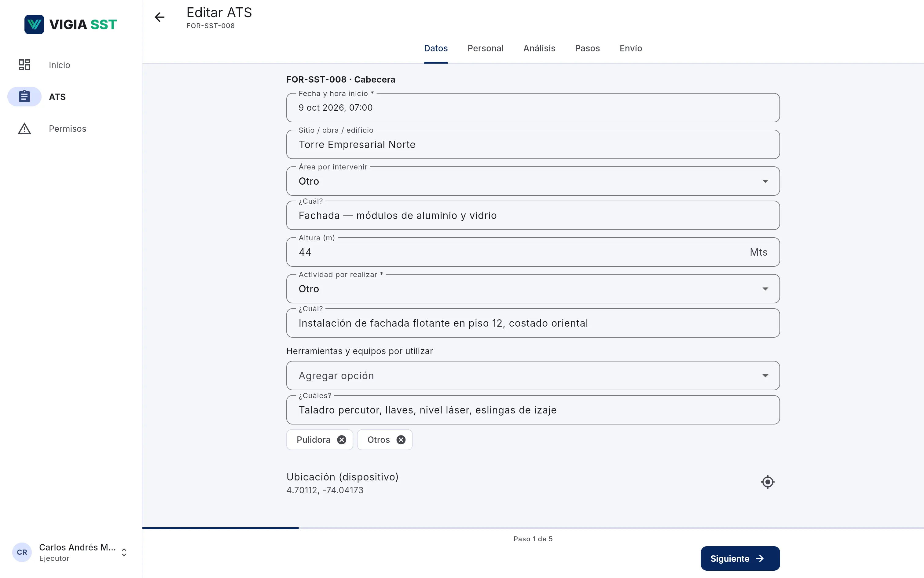The image size is (924, 578).
Task: Click the VIGIA SST logo icon
Action: click(x=34, y=24)
